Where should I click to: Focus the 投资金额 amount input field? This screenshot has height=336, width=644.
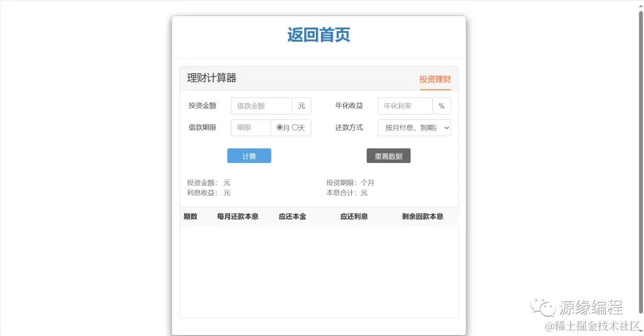pos(261,106)
